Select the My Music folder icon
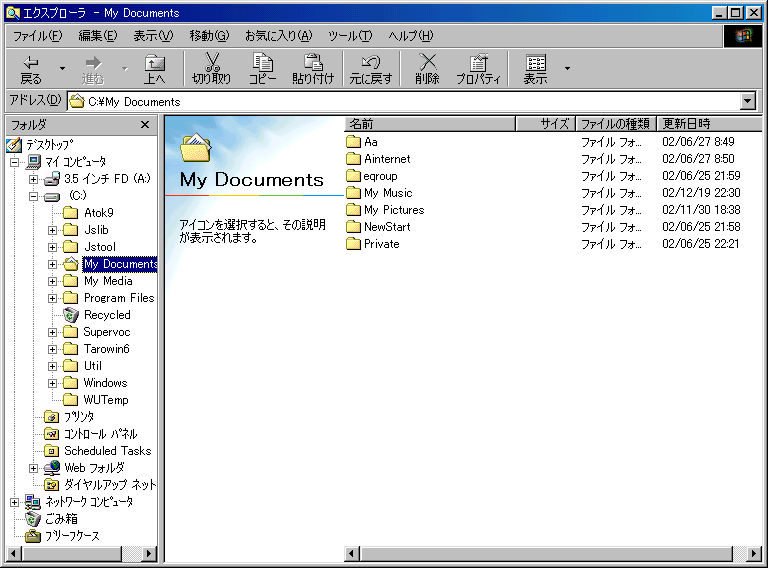The height and width of the screenshot is (568, 768). click(353, 193)
